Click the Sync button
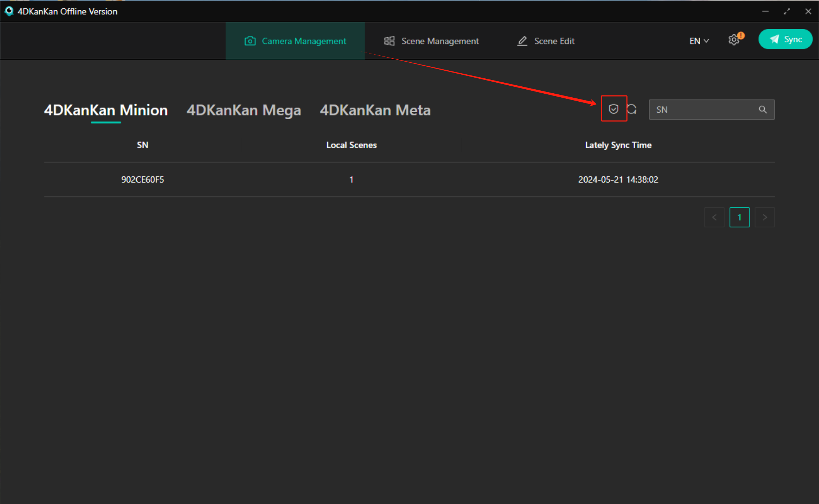Viewport: 819px width, 504px height. (x=785, y=39)
